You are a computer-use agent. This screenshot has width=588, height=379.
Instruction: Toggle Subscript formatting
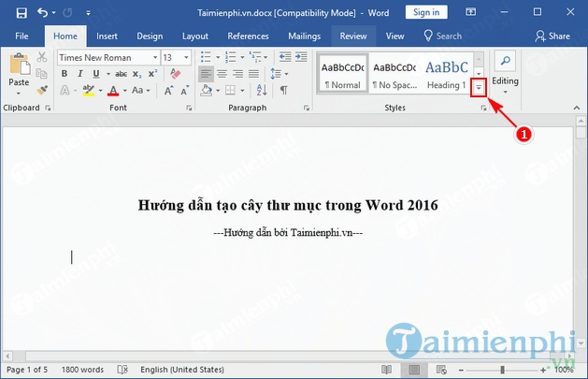(x=136, y=74)
